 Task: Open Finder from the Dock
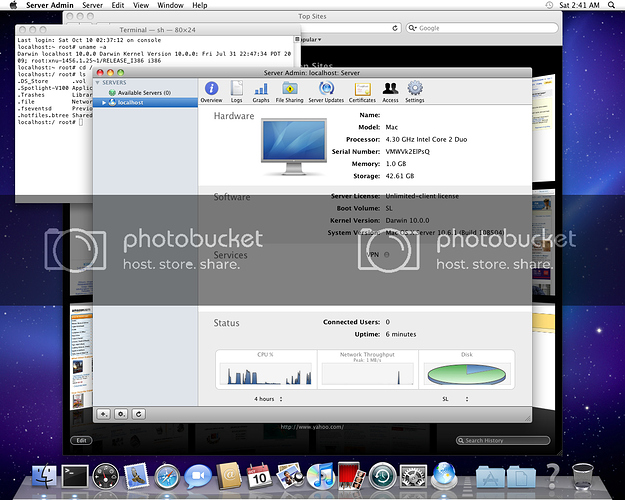coord(43,476)
